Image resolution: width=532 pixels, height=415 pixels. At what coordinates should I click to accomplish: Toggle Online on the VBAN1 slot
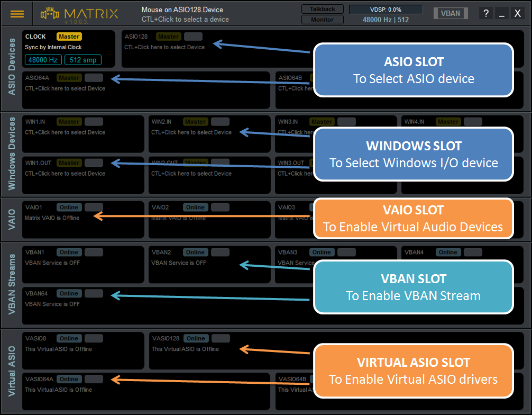pos(69,252)
